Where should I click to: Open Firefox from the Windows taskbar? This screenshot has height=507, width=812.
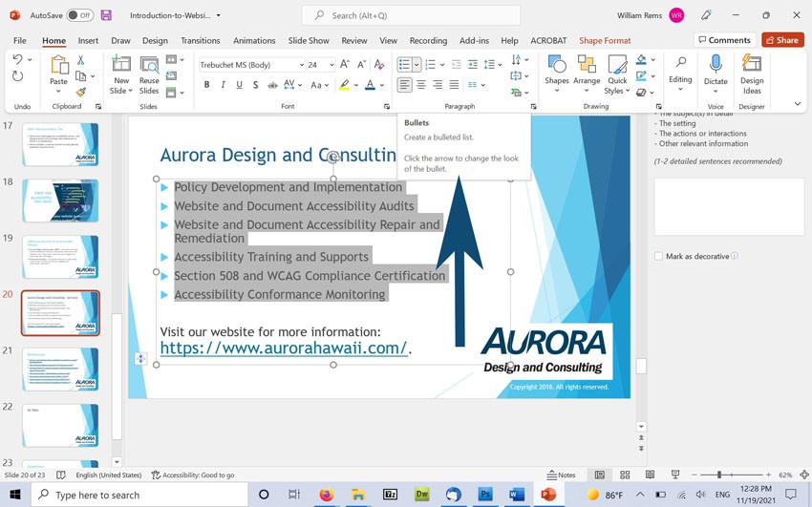point(327,495)
